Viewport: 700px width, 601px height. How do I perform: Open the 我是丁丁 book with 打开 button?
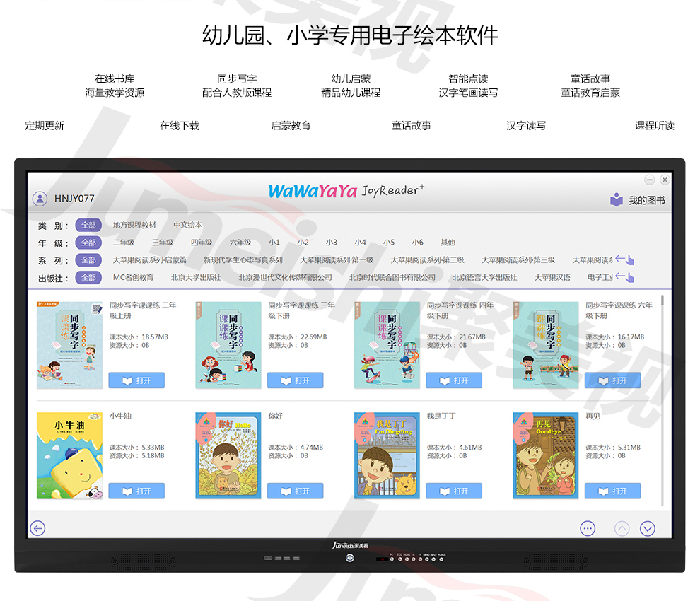[x=454, y=491]
